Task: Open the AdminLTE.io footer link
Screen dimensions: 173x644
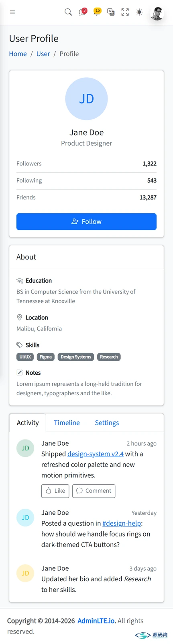Action: point(96,621)
